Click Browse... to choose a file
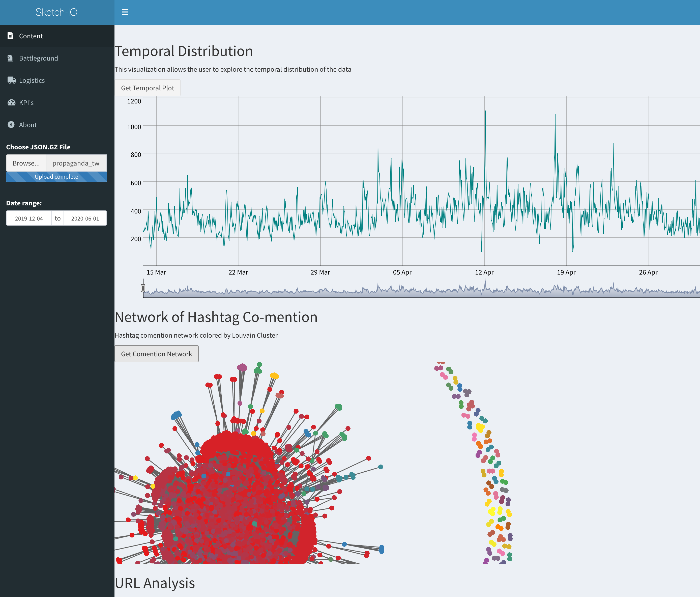Screen dimensions: 700x597 pyautogui.click(x=26, y=163)
